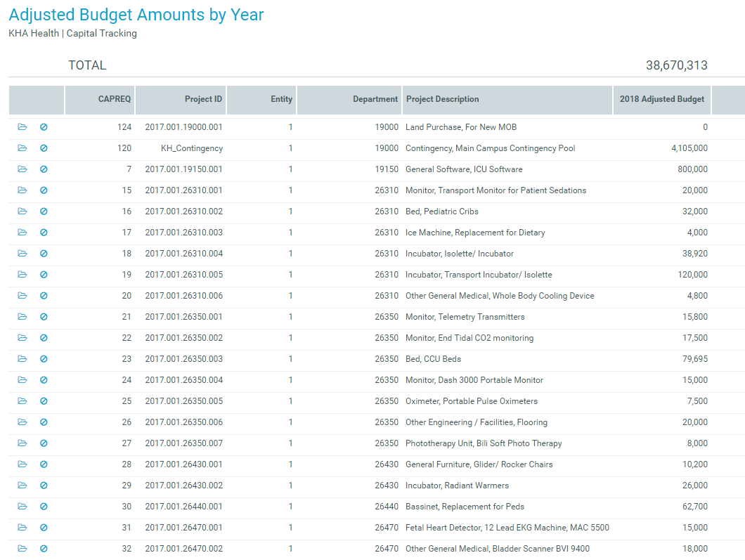Click cancel circle icon for Flooring row
745x560 pixels.
point(44,422)
